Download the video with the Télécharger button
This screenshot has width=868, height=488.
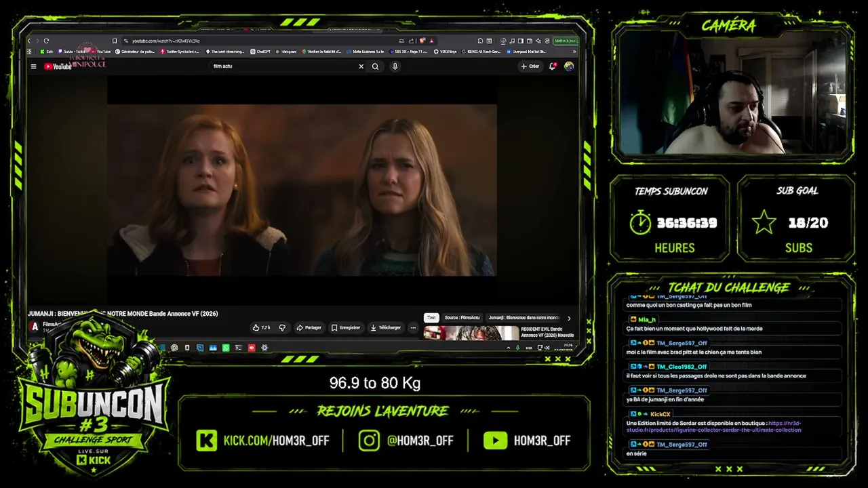pyautogui.click(x=385, y=327)
